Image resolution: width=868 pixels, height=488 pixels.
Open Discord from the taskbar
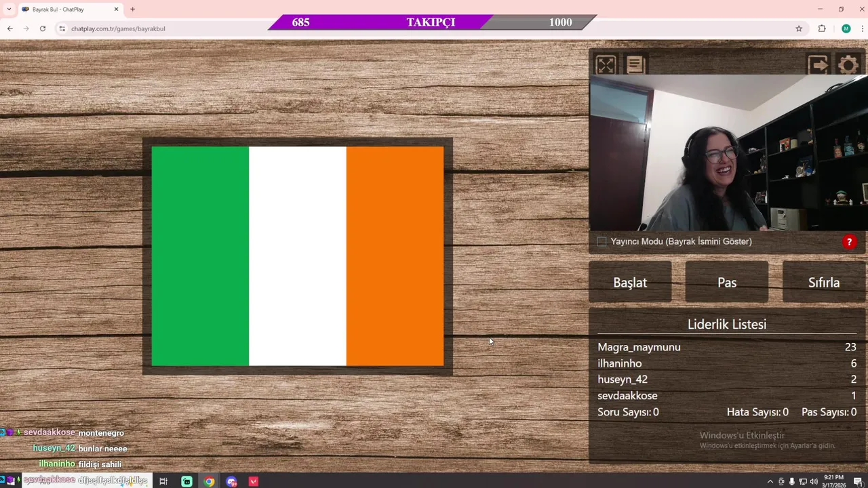click(x=231, y=481)
